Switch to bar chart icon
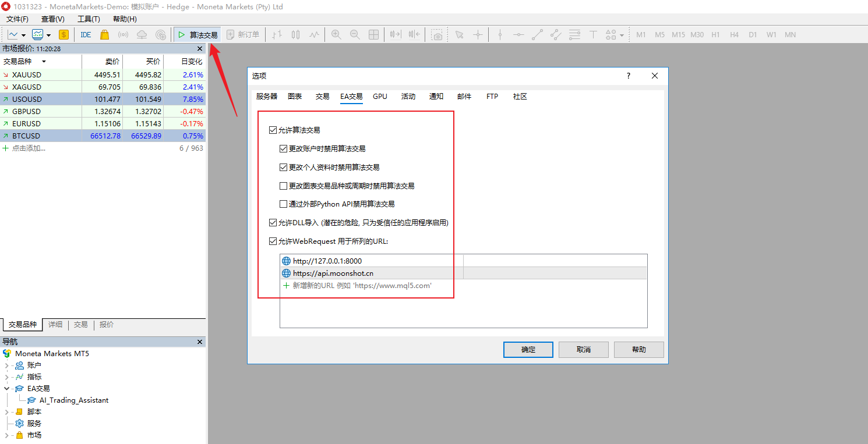Image resolution: width=868 pixels, height=444 pixels. [277, 35]
